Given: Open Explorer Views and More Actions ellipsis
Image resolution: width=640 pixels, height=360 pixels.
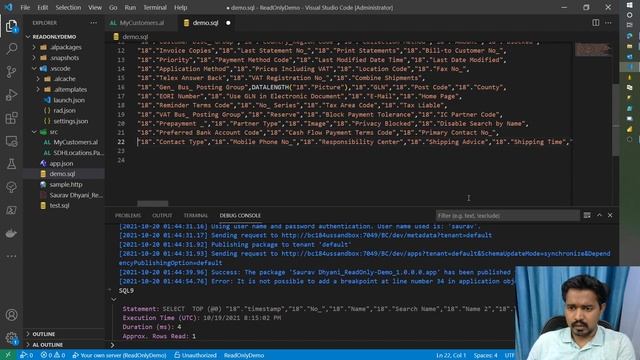Looking at the screenshot, I should click(93, 23).
